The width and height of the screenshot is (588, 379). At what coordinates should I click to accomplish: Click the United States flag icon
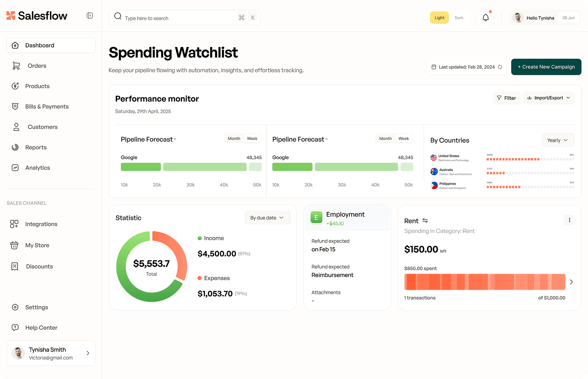click(x=434, y=158)
